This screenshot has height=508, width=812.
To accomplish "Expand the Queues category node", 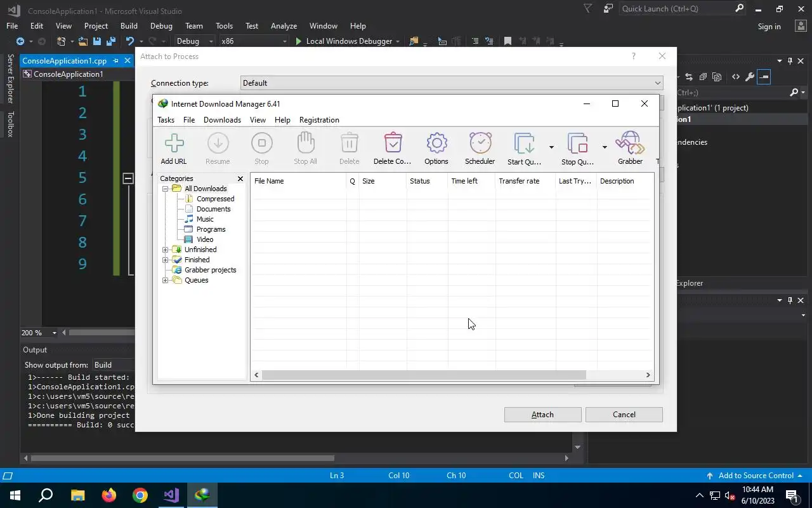I will [166, 280].
